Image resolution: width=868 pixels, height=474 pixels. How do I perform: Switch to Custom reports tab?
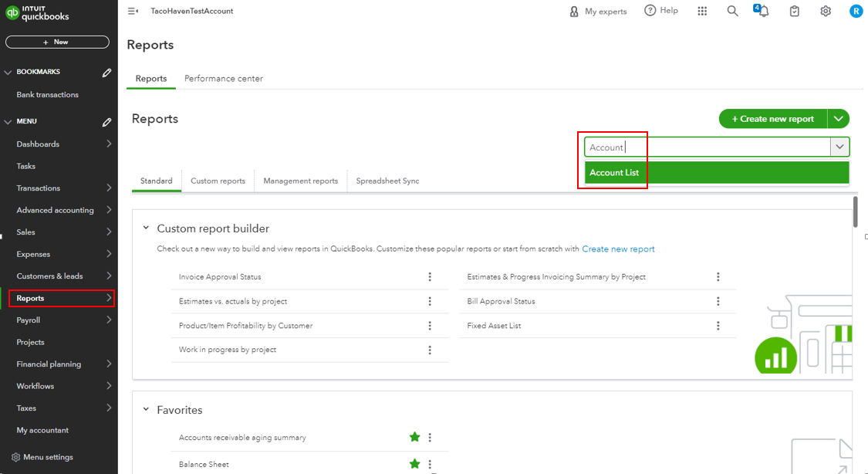coord(218,181)
